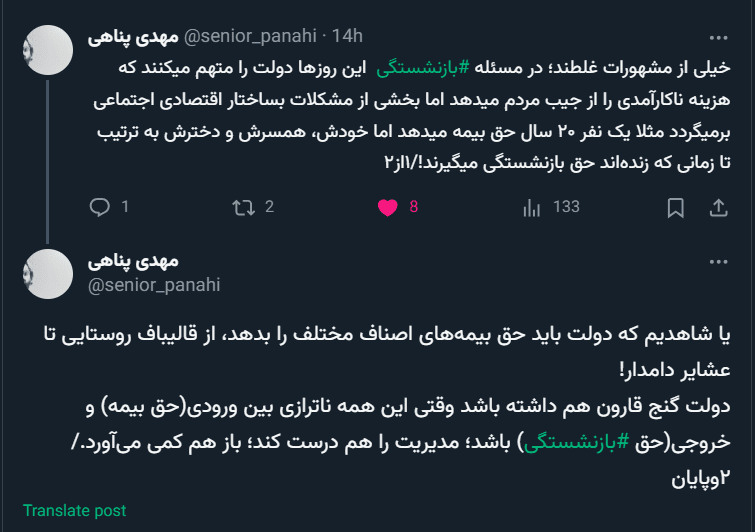
Task: Bookmark the first tweet
Action: click(676, 207)
